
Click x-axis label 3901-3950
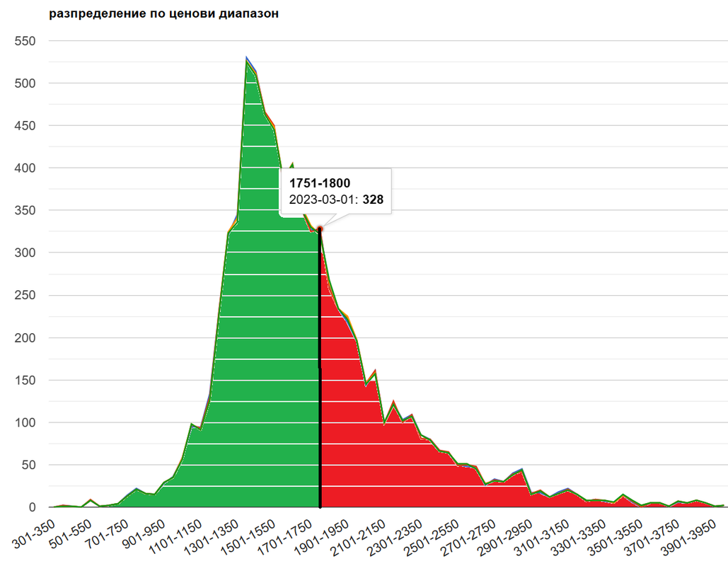690,536
